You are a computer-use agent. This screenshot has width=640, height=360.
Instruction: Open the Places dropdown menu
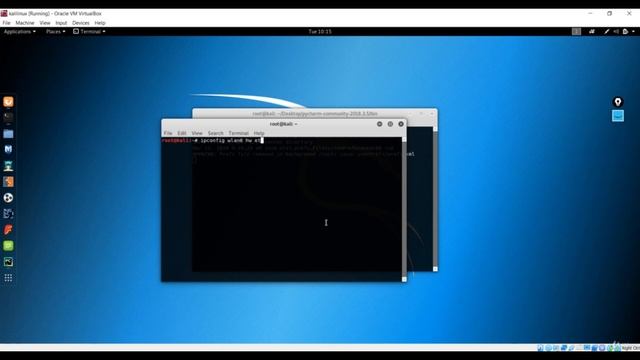[56, 31]
